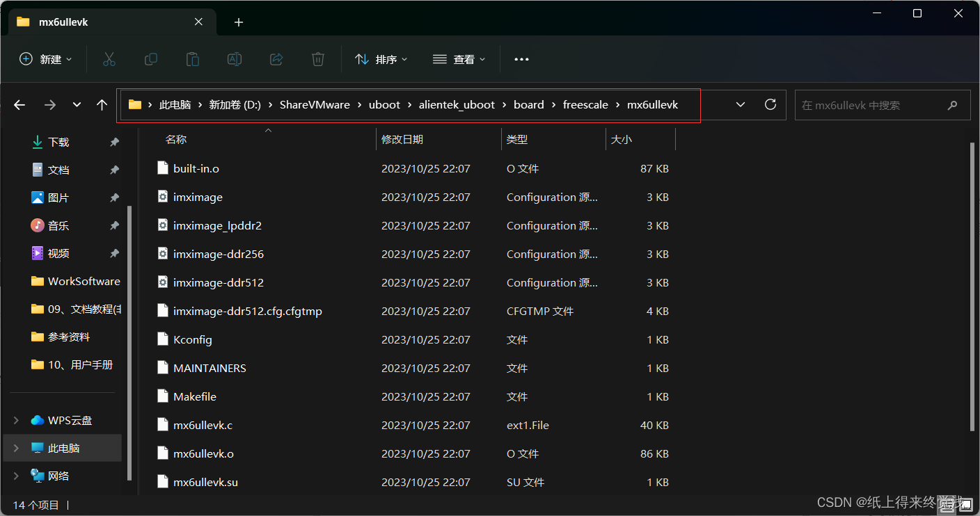Click the Share icon in toolbar

click(x=276, y=59)
